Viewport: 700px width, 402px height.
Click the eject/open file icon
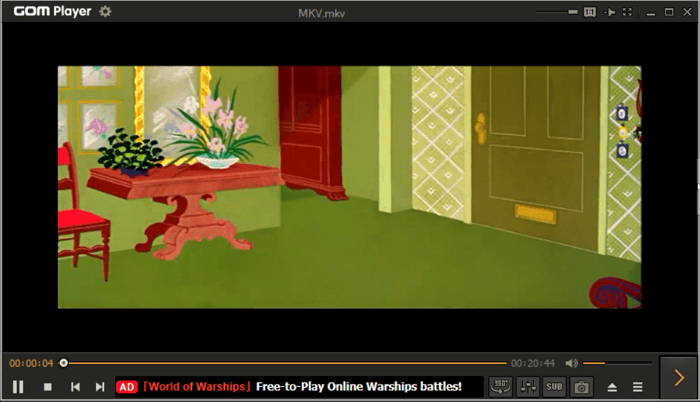[x=613, y=386]
